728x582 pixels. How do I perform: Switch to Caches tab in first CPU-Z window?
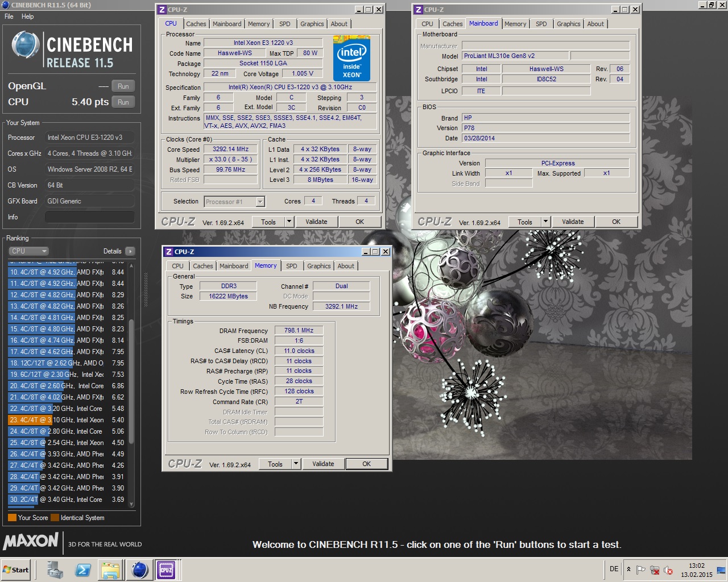196,24
